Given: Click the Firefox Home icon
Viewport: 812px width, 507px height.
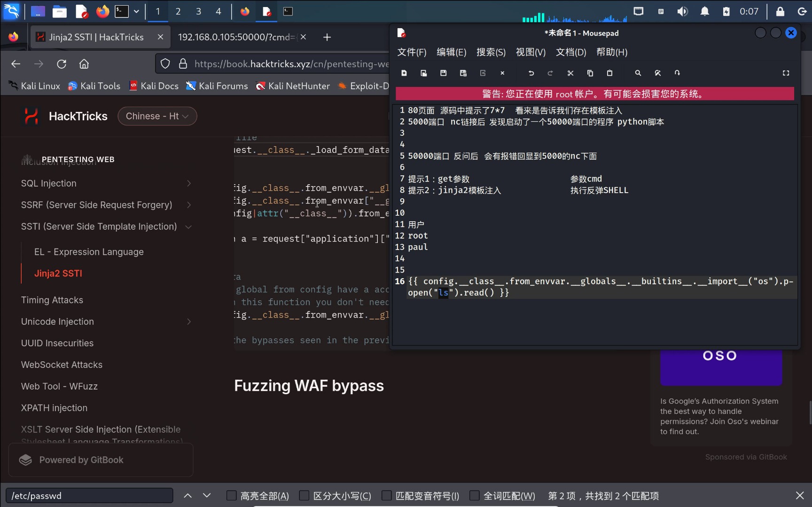Looking at the screenshot, I should 84,64.
